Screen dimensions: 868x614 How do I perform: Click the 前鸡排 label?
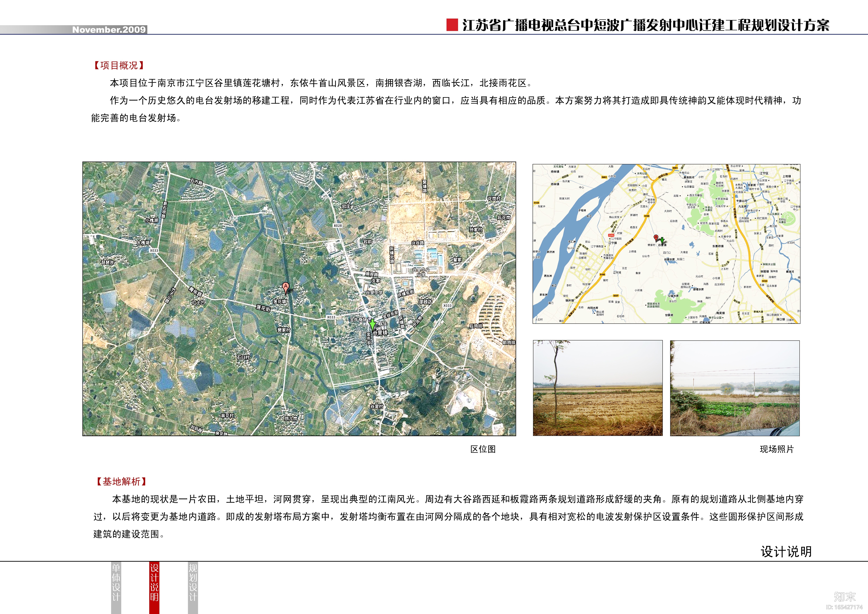[x=508, y=343]
